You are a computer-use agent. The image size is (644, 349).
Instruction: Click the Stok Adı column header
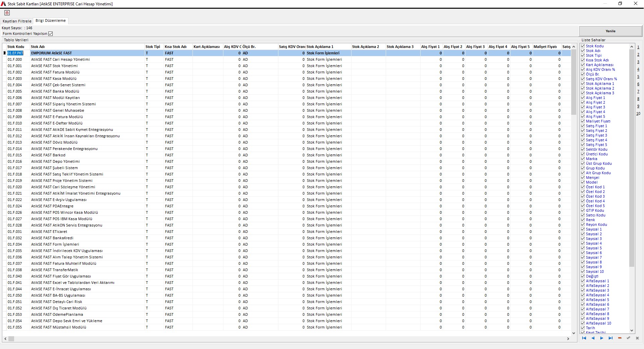tap(87, 47)
